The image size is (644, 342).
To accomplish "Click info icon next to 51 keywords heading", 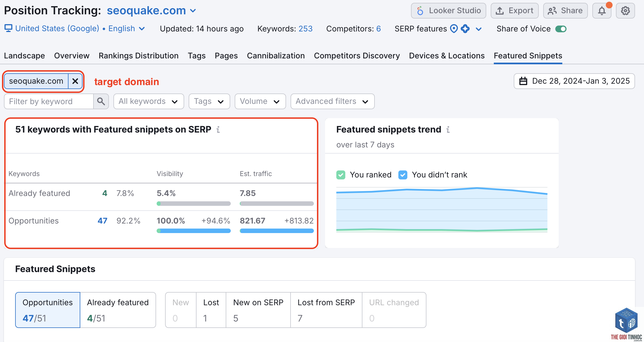I will click(218, 129).
